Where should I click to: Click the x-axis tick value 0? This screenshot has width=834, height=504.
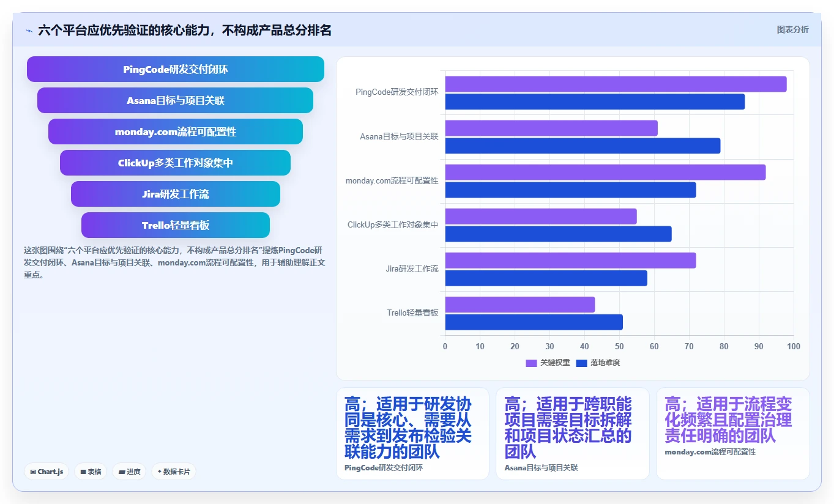[x=445, y=346]
